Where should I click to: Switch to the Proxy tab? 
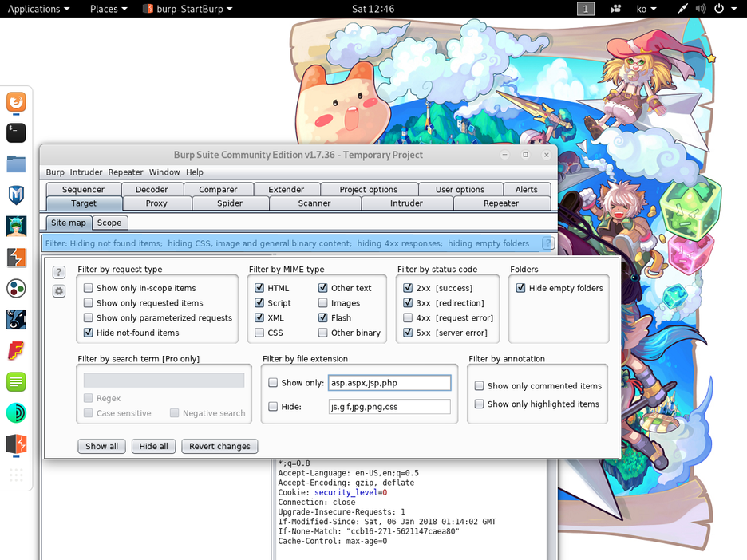[156, 203]
